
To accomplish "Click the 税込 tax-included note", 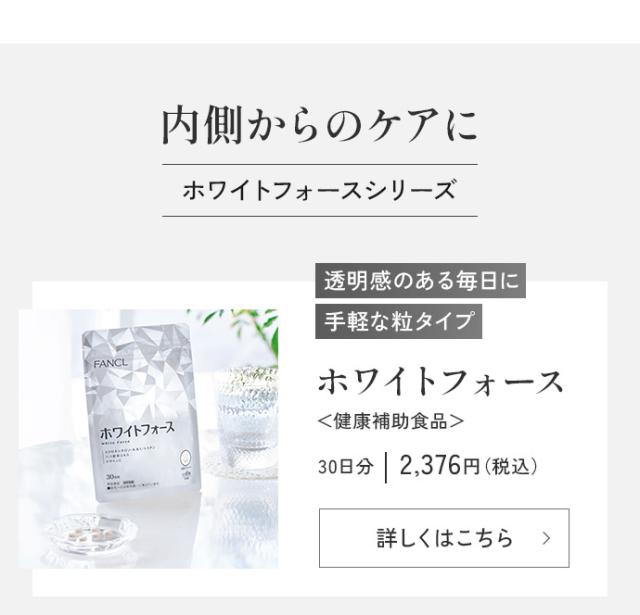I will coord(511,467).
